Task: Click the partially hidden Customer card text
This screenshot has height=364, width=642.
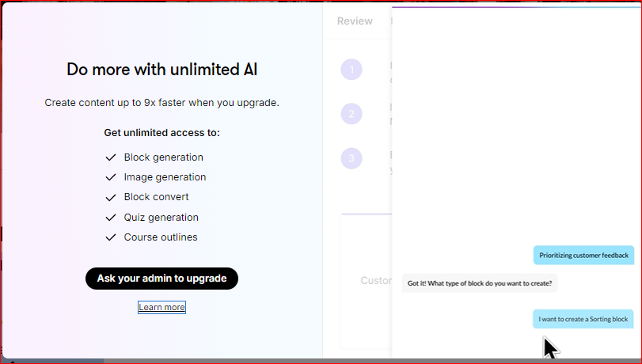Action: pos(376,280)
